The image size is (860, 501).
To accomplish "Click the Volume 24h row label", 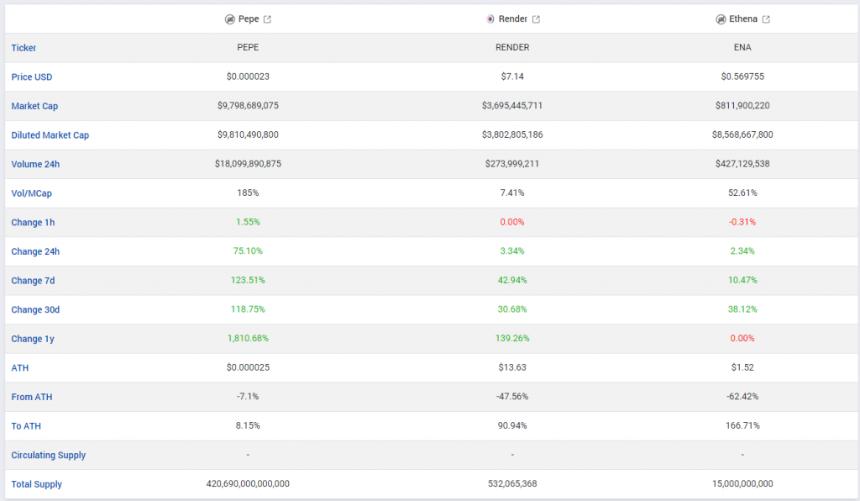I will click(x=36, y=164).
